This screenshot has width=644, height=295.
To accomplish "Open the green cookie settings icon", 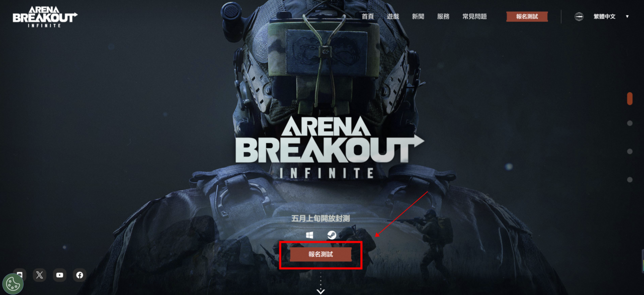I will [x=13, y=284].
